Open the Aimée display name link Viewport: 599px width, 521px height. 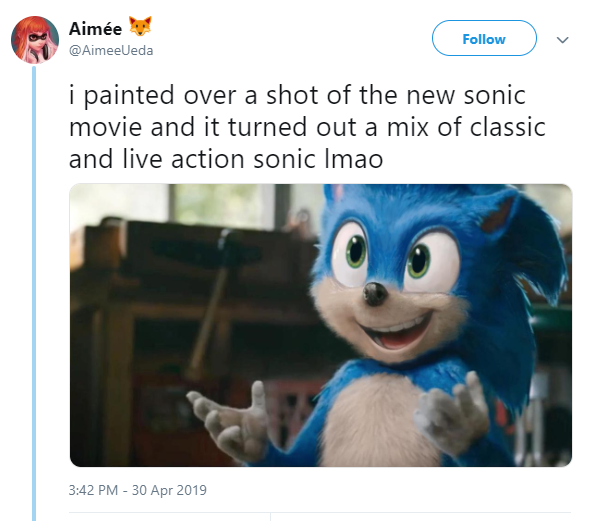pos(96,29)
